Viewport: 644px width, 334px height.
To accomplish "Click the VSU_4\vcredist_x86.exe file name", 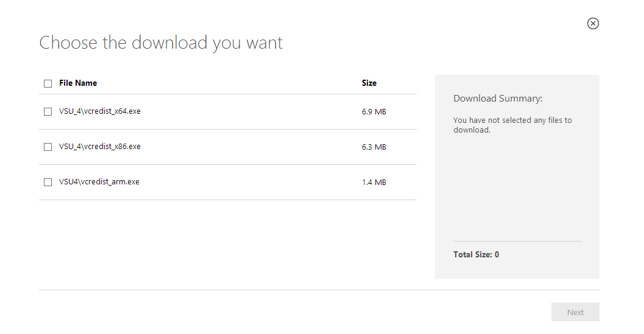I will (100, 147).
